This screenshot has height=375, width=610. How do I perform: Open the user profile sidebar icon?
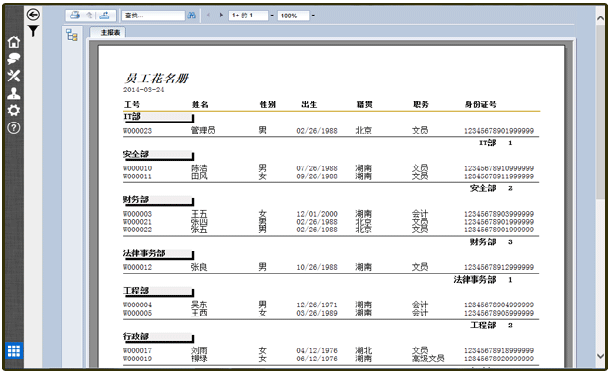point(14,93)
